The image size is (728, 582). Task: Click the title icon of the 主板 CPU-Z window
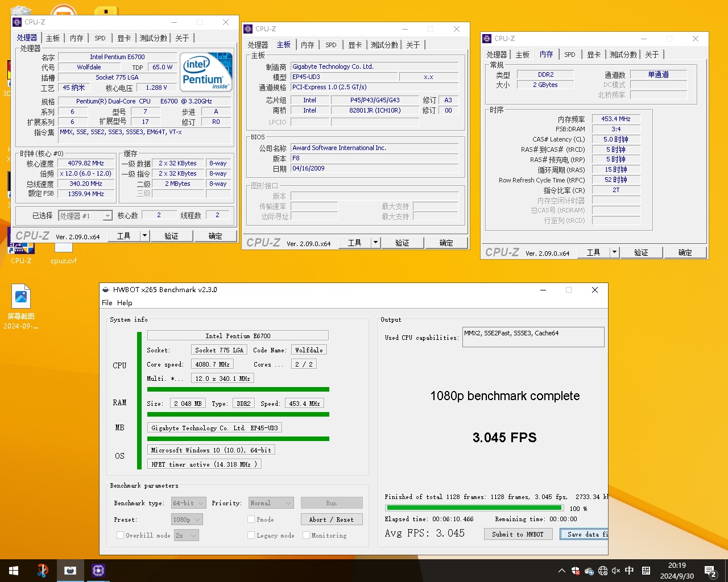click(x=248, y=29)
